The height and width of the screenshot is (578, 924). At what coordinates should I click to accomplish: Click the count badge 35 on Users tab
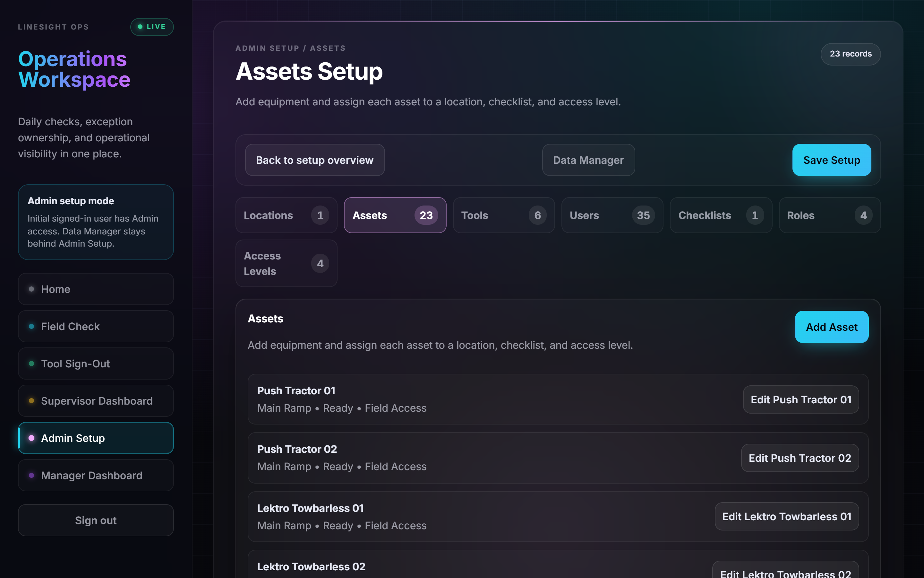point(643,215)
